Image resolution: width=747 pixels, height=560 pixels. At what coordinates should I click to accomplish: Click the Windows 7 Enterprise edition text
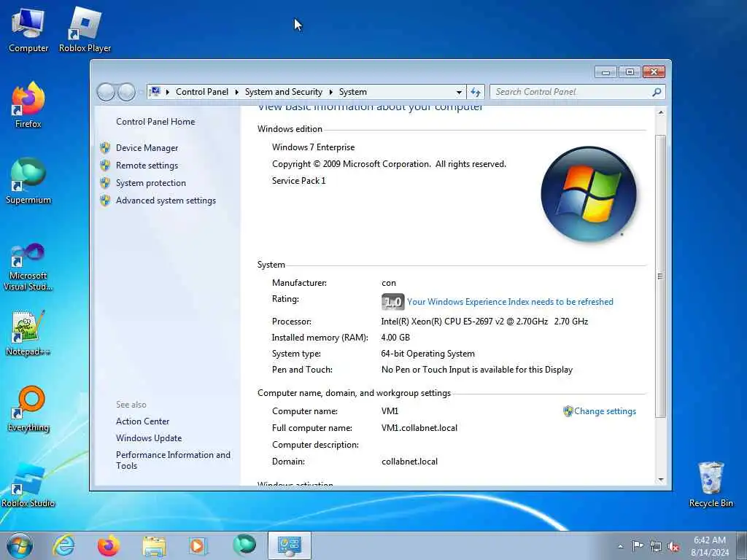point(313,147)
